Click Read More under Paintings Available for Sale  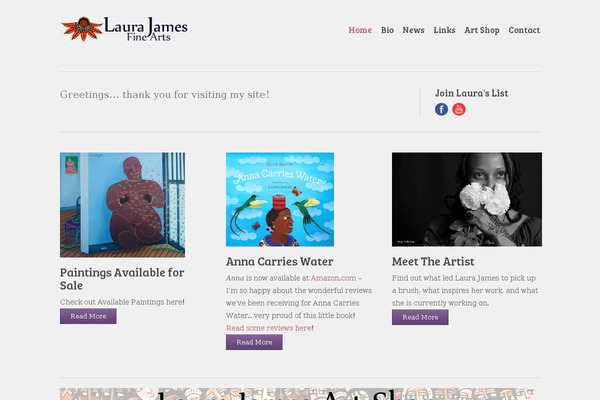[88, 316]
